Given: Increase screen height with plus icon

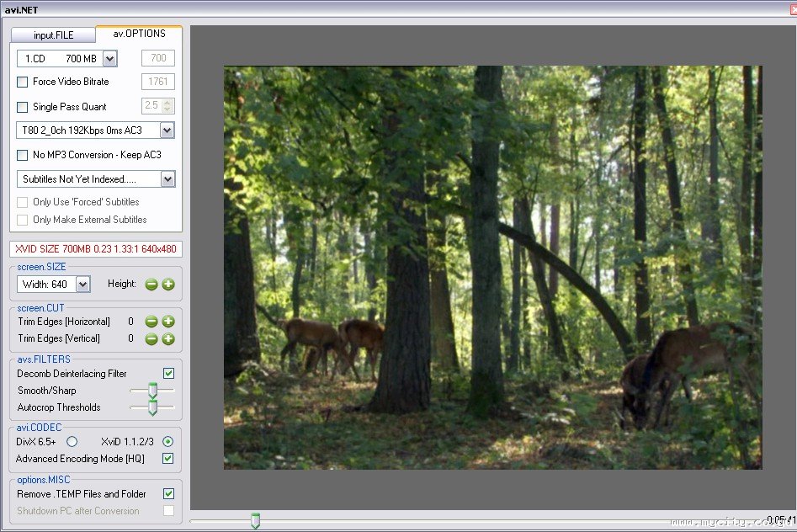Looking at the screenshot, I should tap(168, 285).
